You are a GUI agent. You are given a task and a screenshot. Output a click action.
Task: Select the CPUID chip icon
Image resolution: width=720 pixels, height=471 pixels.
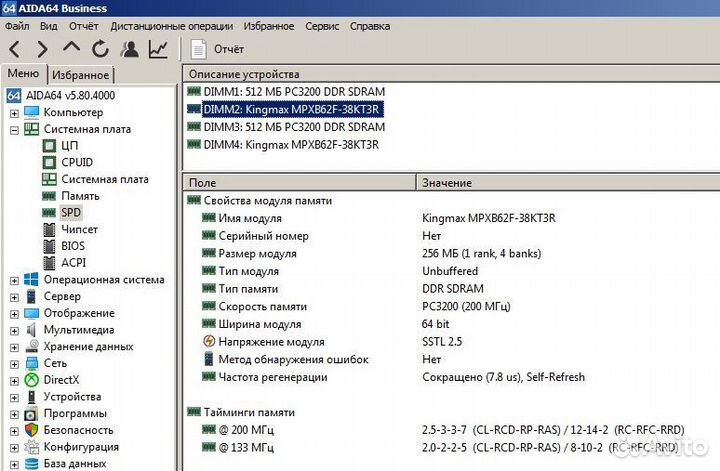tap(49, 163)
